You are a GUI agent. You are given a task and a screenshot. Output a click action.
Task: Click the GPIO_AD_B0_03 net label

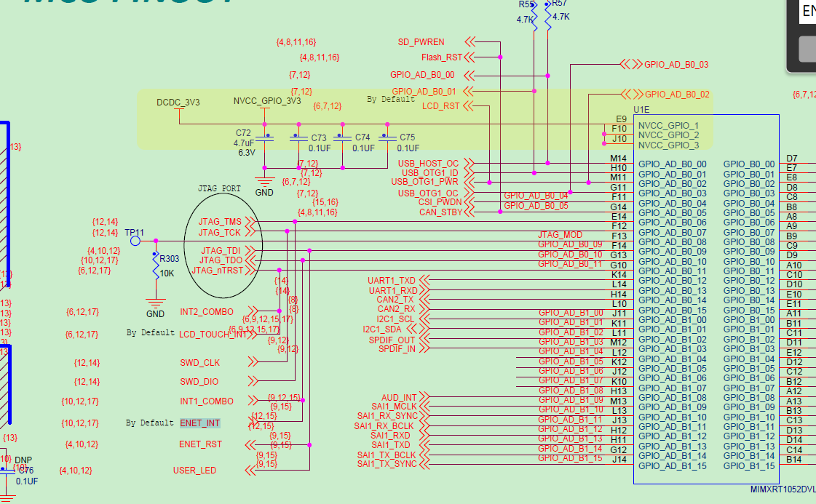tap(676, 65)
